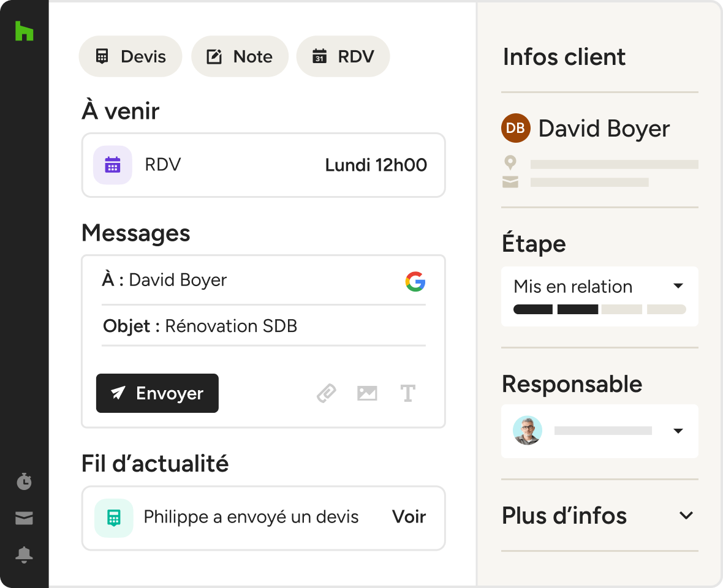Open the timer icon in the sidebar
Image resolution: width=723 pixels, height=588 pixels.
pos(24,481)
